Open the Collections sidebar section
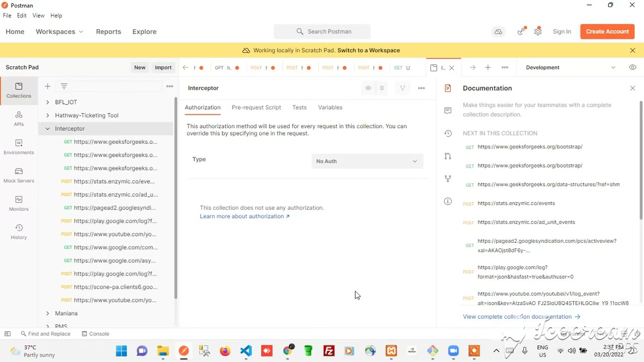 (19, 90)
